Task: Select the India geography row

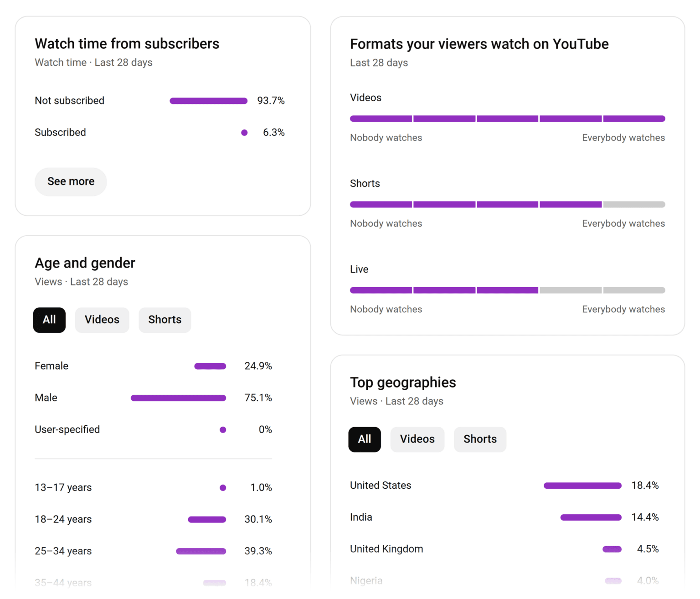Action: pyautogui.click(x=361, y=516)
